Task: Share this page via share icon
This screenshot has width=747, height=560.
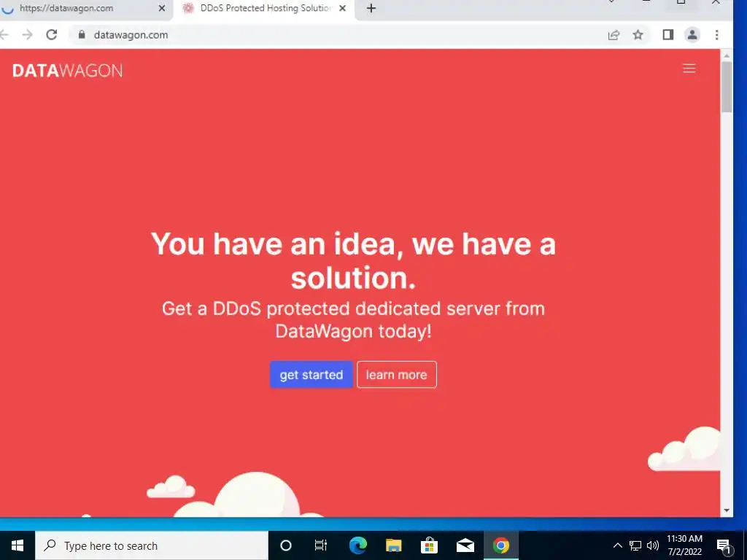Action: click(x=614, y=35)
